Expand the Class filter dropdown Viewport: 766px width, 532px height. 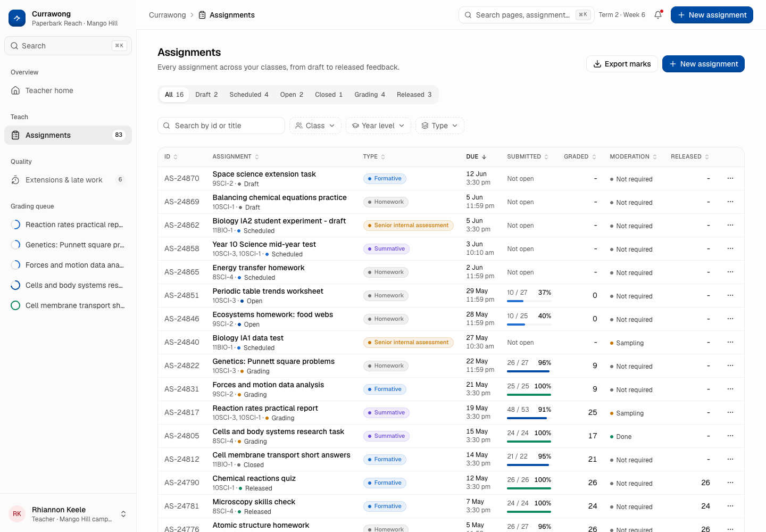(315, 126)
